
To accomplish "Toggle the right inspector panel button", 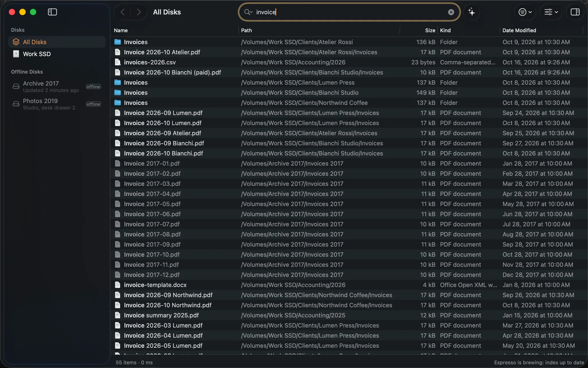I will (575, 12).
